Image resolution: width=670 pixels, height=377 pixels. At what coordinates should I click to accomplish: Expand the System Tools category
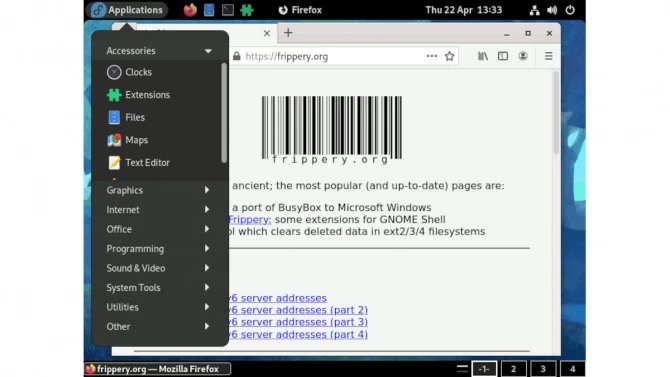click(160, 288)
